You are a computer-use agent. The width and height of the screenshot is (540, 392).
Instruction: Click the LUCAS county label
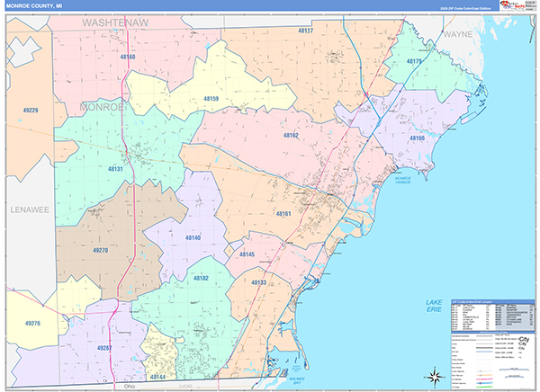tap(184, 386)
